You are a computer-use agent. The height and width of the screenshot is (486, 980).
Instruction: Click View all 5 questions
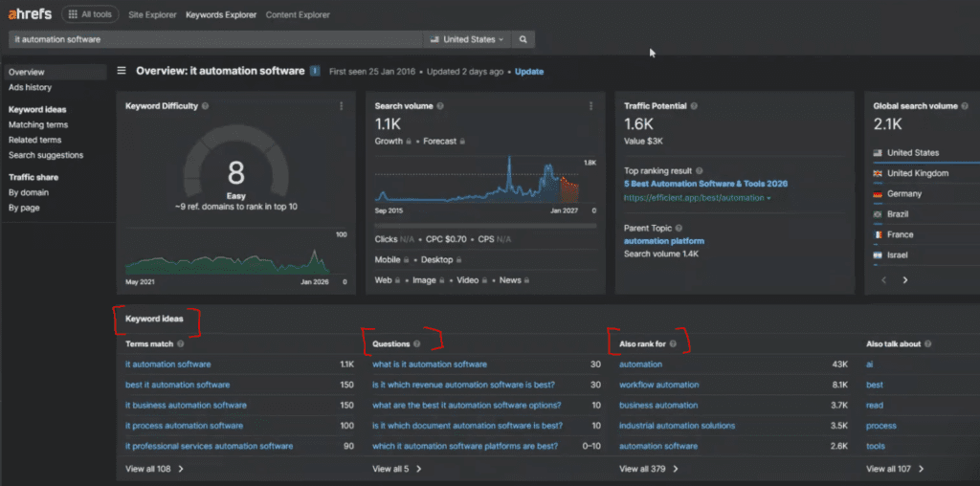tap(397, 469)
